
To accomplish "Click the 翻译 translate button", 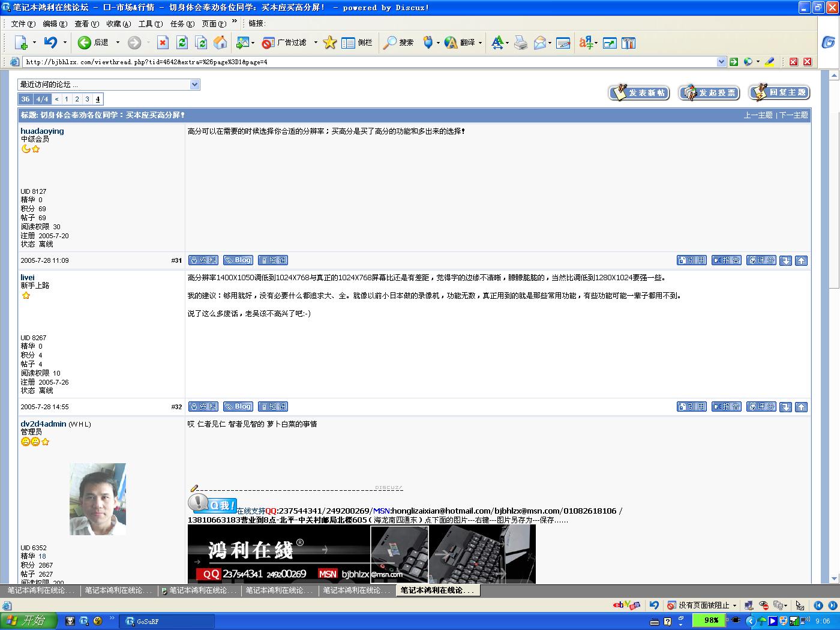I will [x=460, y=43].
